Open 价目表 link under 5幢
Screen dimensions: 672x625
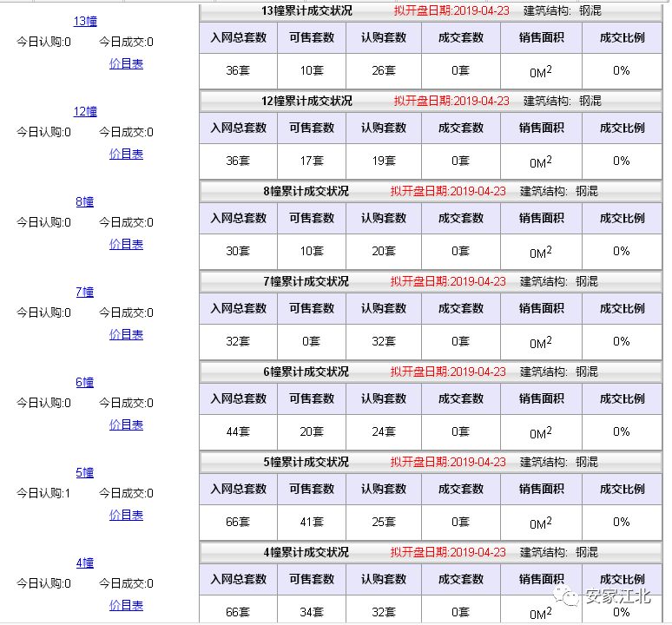[x=126, y=516]
